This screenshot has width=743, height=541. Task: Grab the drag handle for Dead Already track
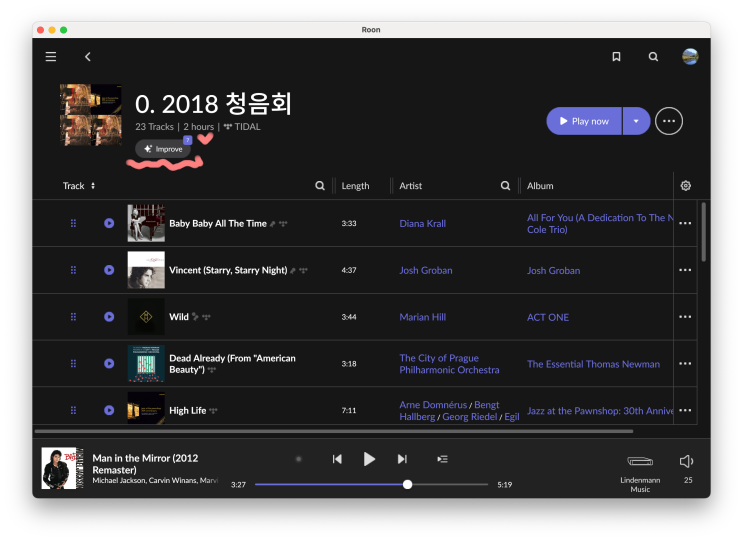73,363
